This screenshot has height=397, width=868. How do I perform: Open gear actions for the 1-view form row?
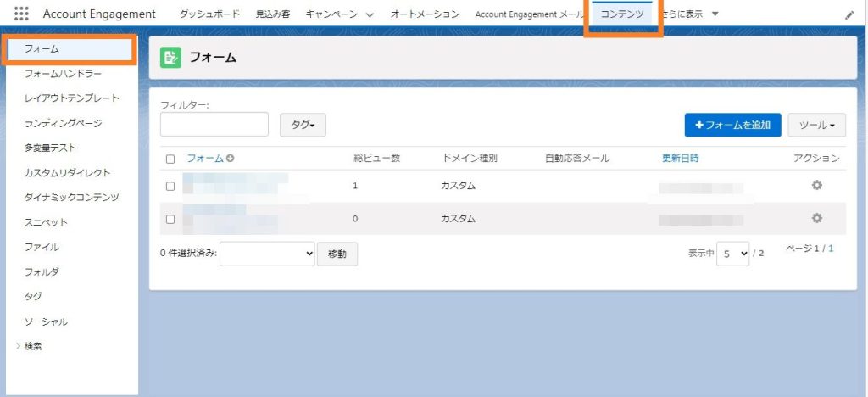click(816, 186)
